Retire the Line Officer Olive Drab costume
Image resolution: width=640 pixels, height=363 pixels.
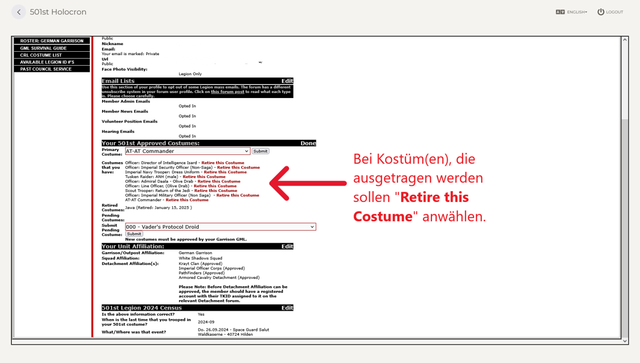[x=215, y=186]
